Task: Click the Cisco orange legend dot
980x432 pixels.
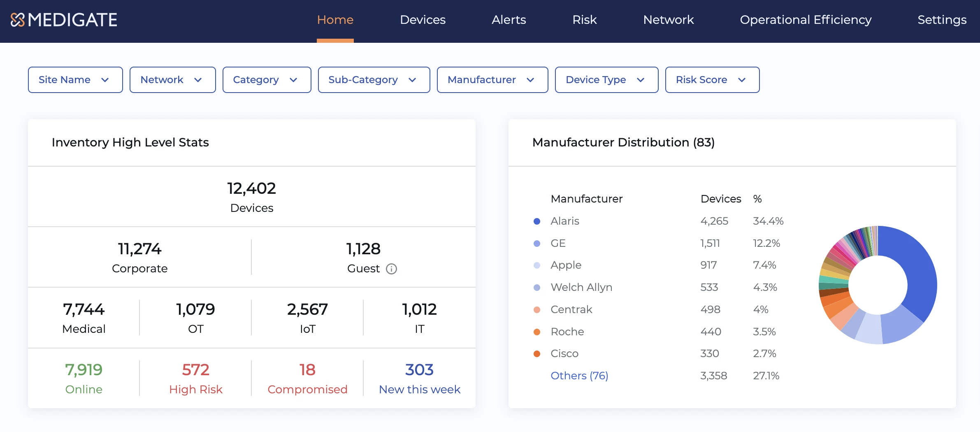Action: 536,354
